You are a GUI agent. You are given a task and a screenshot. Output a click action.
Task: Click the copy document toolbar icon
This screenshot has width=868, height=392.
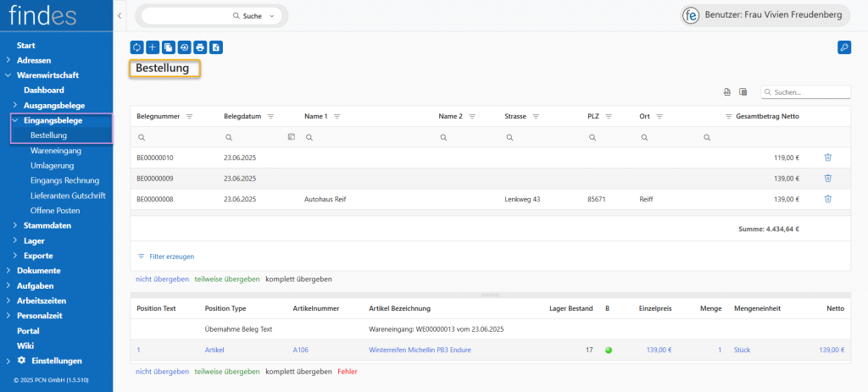(168, 47)
